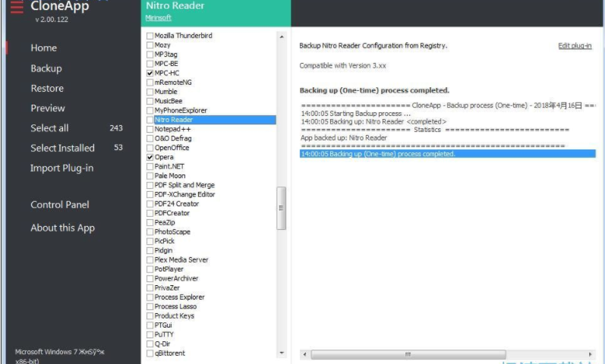Screen dimensions: 605x364
Task: Select PDF-XChange Editor entry
Action: pos(184,194)
